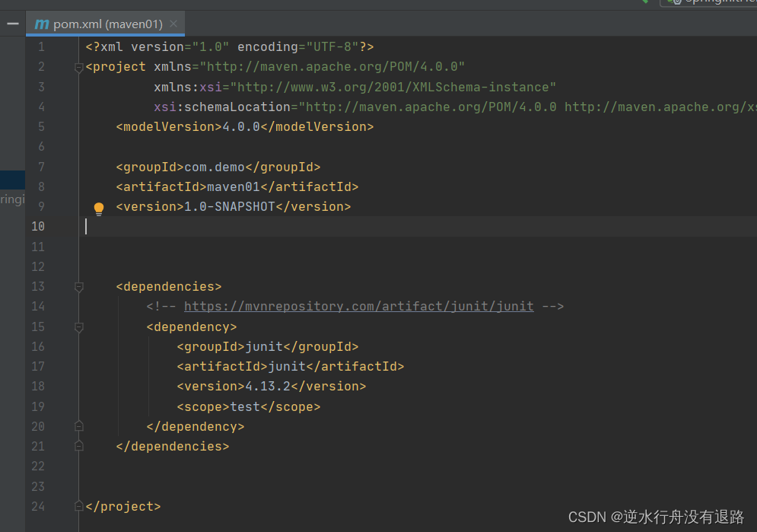The width and height of the screenshot is (757, 532).
Task: Click the modelVersion value 4.0.0
Action: tap(241, 127)
